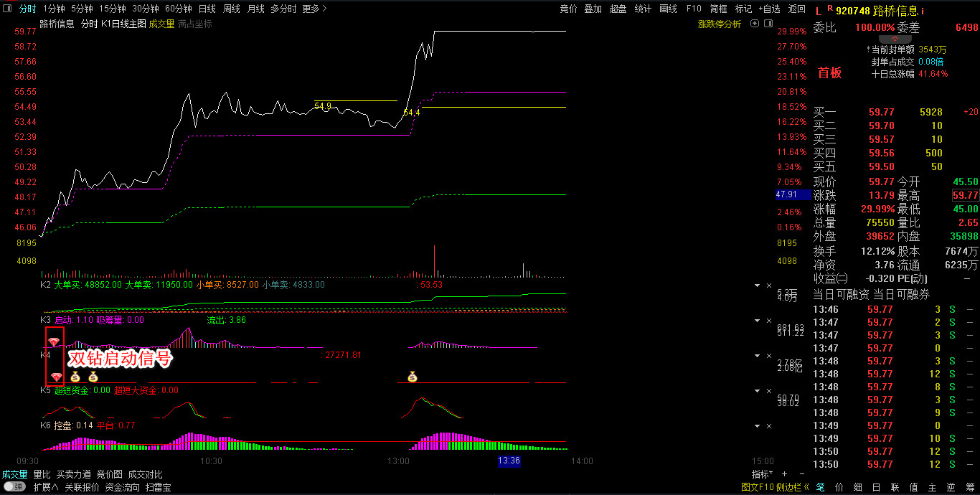Click the plus button next to 指标

coord(784,474)
